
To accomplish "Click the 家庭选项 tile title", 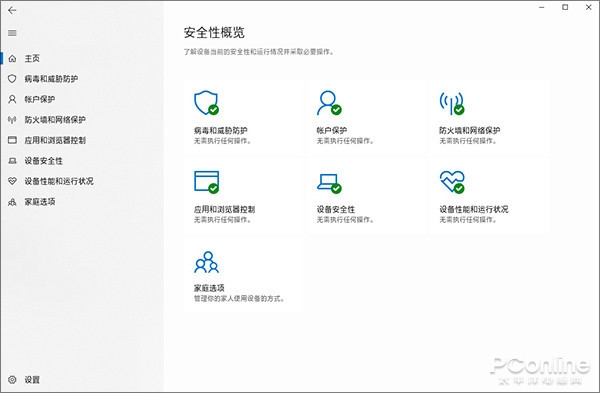I will (209, 288).
